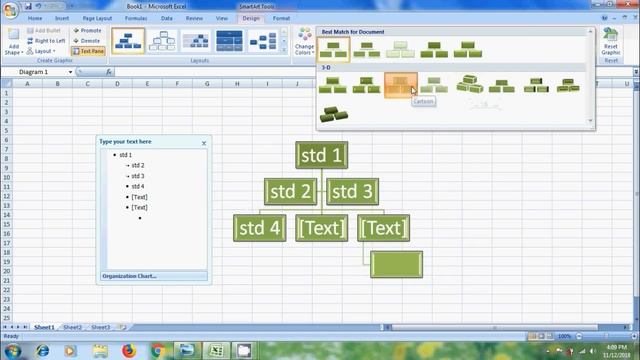Click the zoom out minus button
This screenshot has width=640, height=360.
[579, 336]
